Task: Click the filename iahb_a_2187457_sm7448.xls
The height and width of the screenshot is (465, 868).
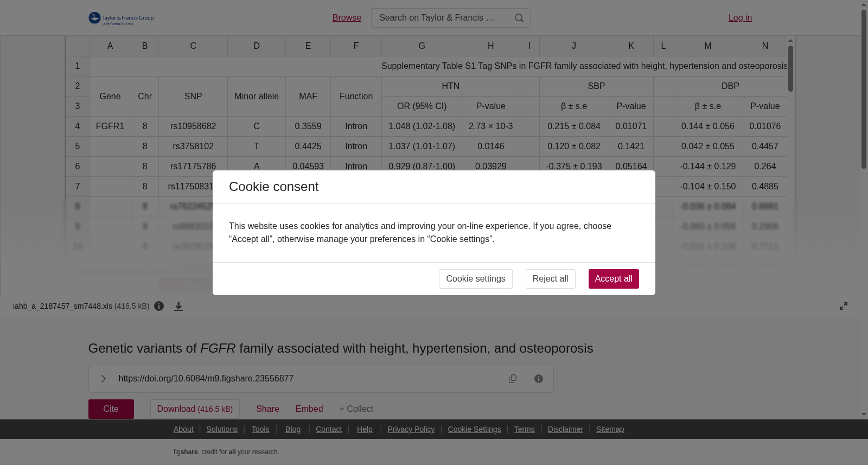Action: tap(62, 306)
